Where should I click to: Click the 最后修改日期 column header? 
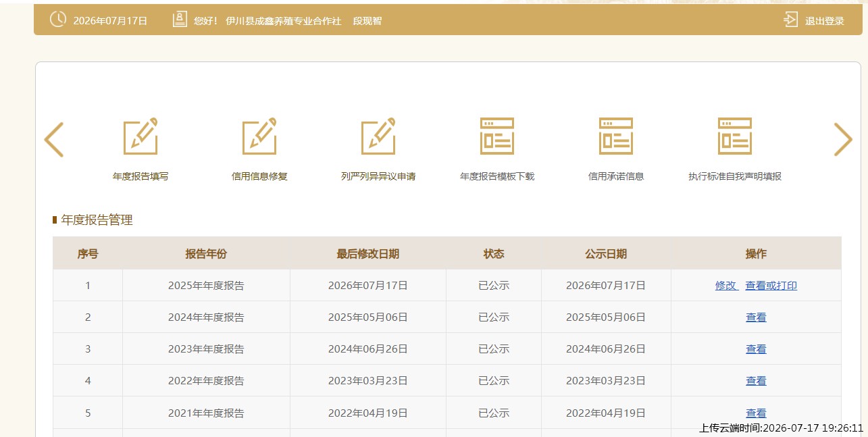tap(368, 254)
